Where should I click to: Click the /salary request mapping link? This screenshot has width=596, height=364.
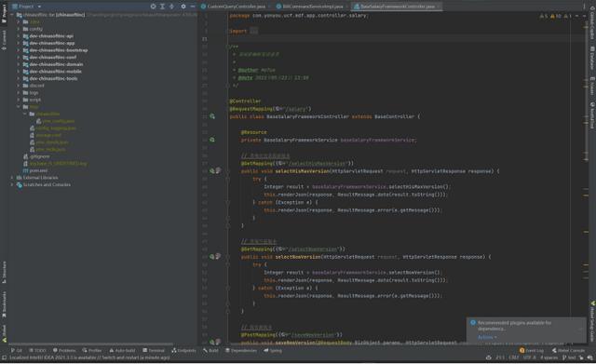[295, 109]
